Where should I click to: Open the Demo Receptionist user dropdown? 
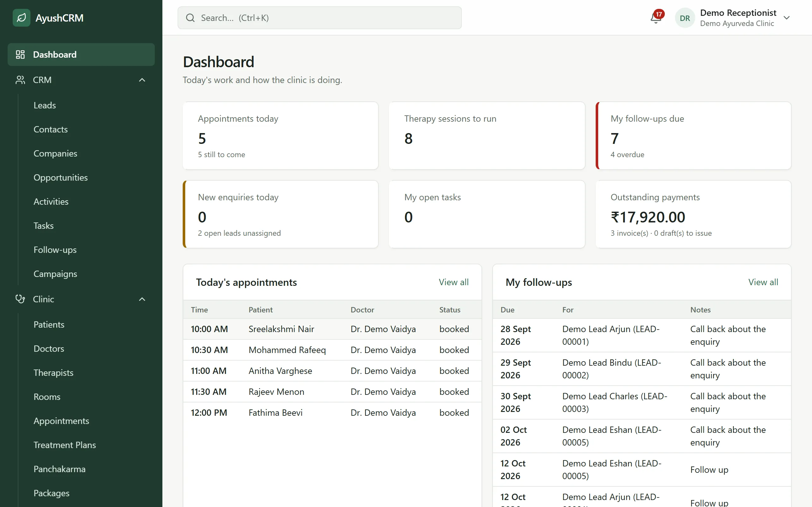coord(787,18)
